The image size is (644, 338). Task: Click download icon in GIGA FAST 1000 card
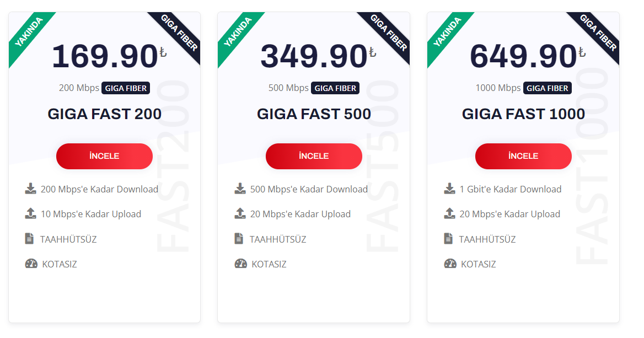(449, 189)
